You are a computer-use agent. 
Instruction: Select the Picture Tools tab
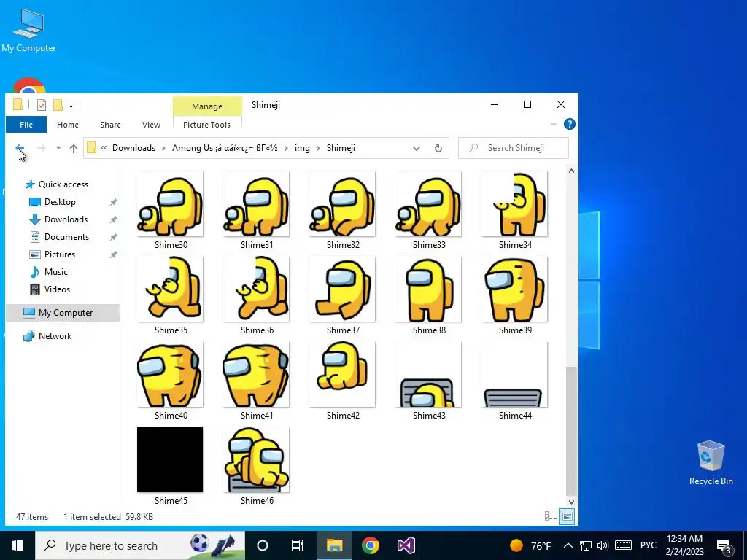(x=206, y=125)
